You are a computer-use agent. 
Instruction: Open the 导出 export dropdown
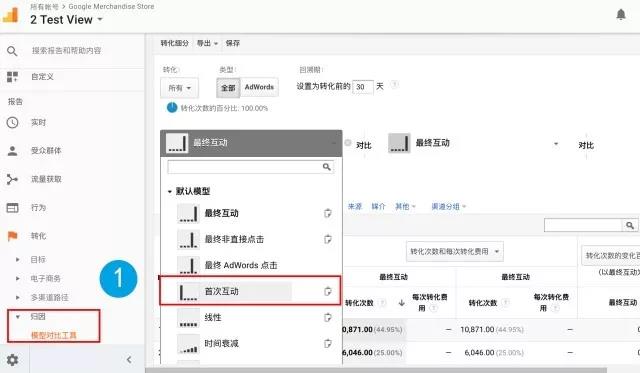pyautogui.click(x=207, y=43)
